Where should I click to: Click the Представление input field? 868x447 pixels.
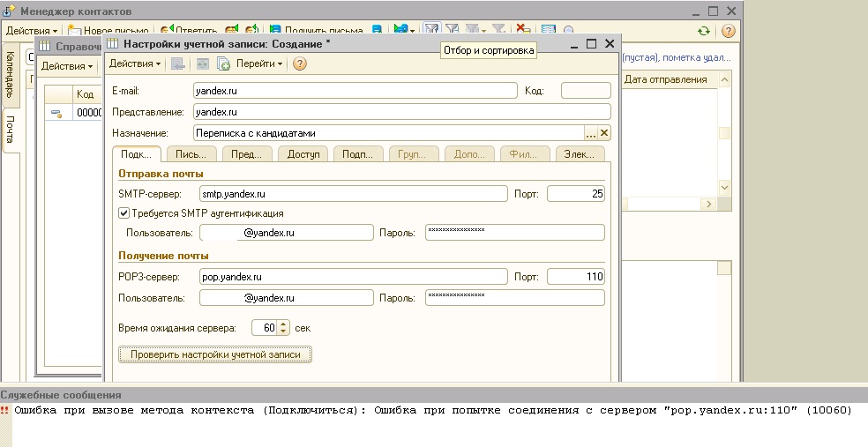coord(402,112)
